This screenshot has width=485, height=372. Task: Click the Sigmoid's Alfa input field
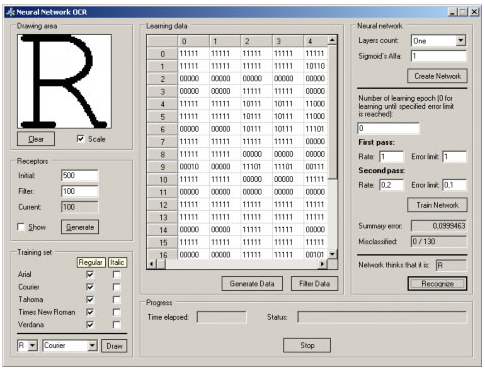[438, 56]
